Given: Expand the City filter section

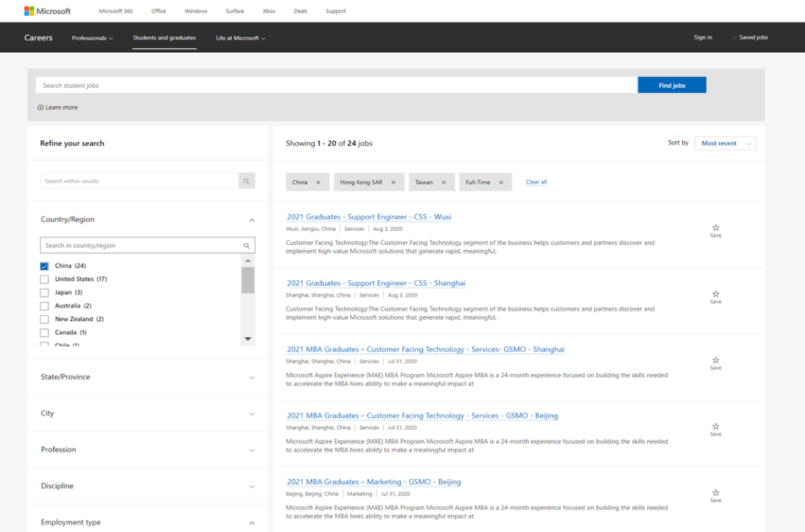Looking at the screenshot, I should click(252, 414).
